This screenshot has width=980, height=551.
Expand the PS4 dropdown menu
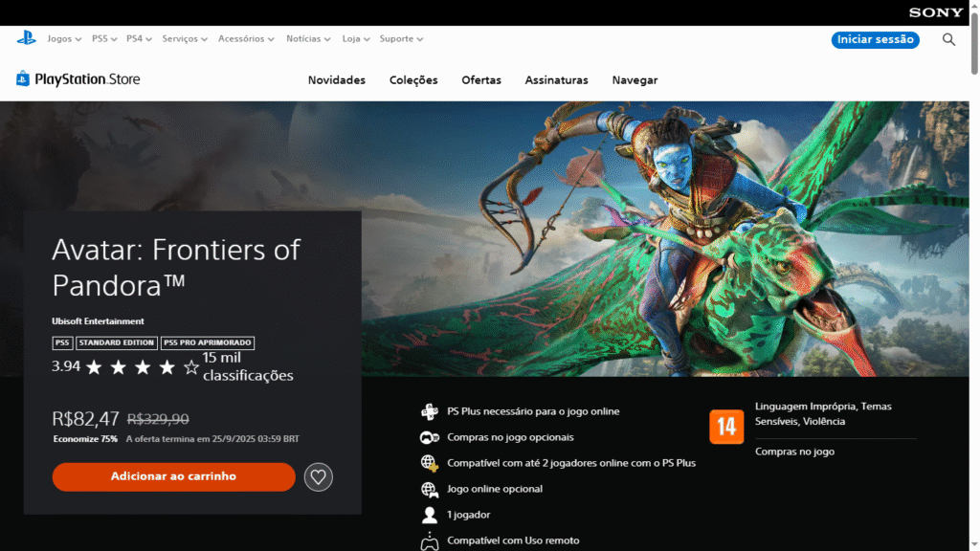tap(139, 38)
